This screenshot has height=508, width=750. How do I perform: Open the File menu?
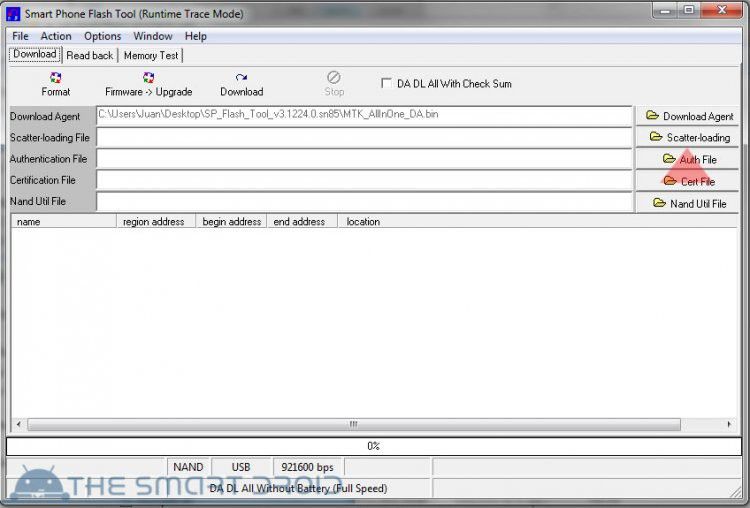click(x=20, y=36)
